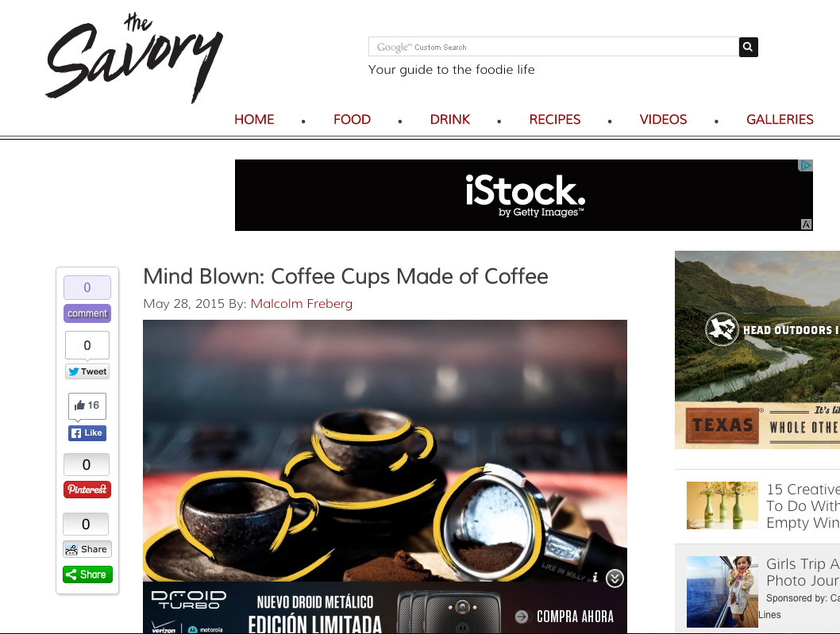Expand the round chevron icon on article image
840x634 pixels.
[615, 578]
